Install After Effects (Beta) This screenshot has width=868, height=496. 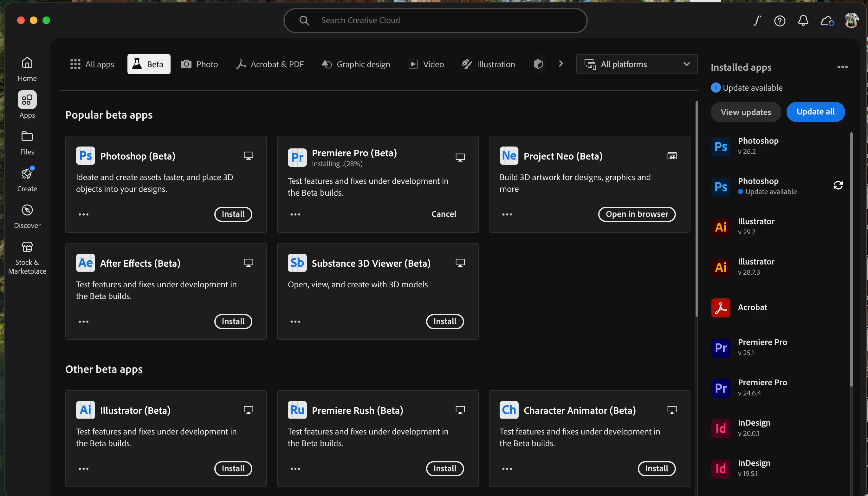pos(233,321)
